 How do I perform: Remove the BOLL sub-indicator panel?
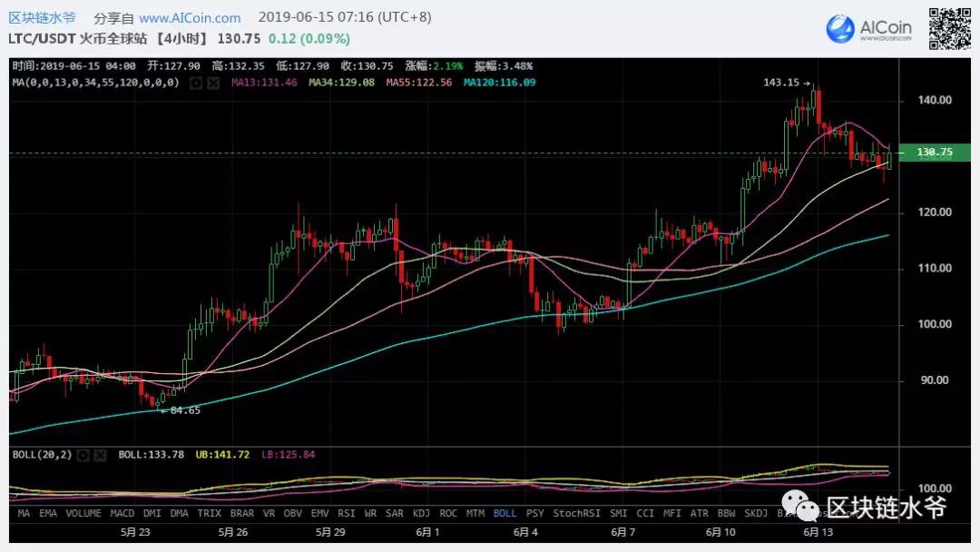100,455
